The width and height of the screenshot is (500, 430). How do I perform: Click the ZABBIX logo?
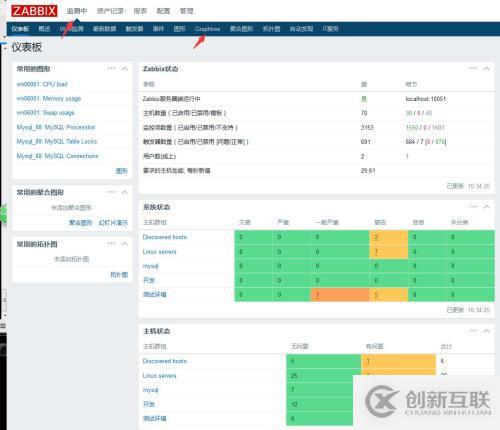tap(34, 11)
